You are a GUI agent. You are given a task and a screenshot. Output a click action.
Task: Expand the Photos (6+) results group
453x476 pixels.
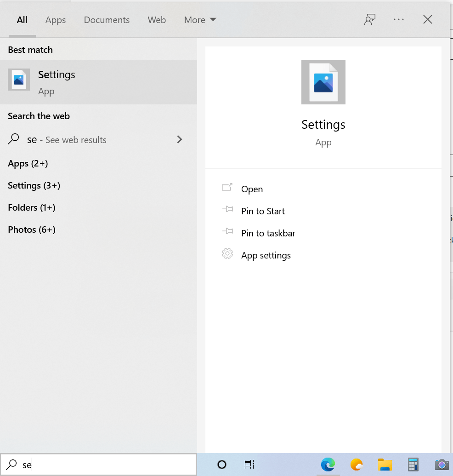(32, 230)
